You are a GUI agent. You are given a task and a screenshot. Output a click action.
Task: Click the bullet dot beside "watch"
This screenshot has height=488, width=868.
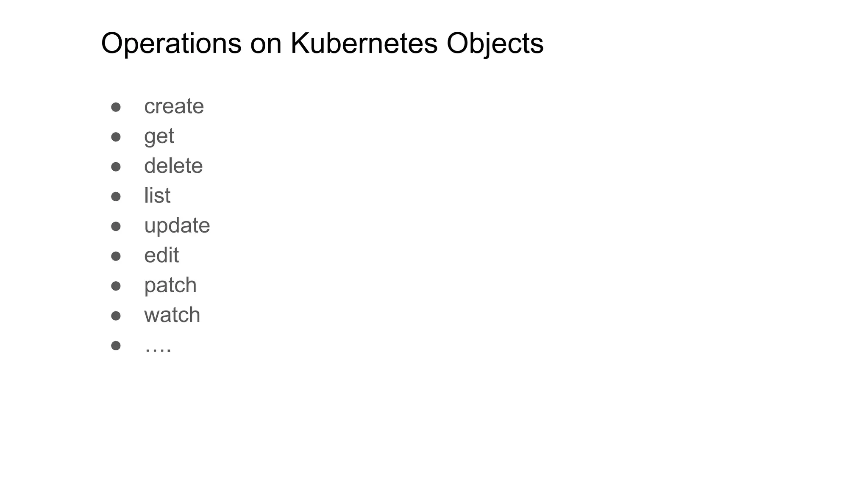tap(116, 316)
